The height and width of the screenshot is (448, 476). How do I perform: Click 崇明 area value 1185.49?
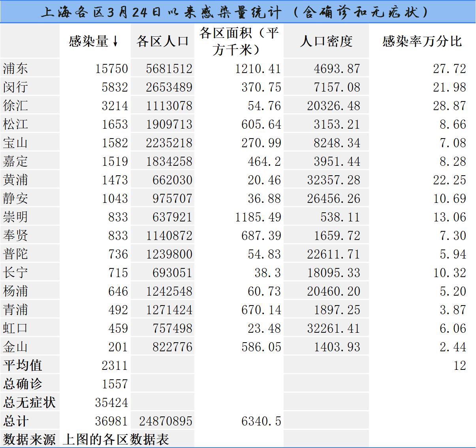coord(258,217)
